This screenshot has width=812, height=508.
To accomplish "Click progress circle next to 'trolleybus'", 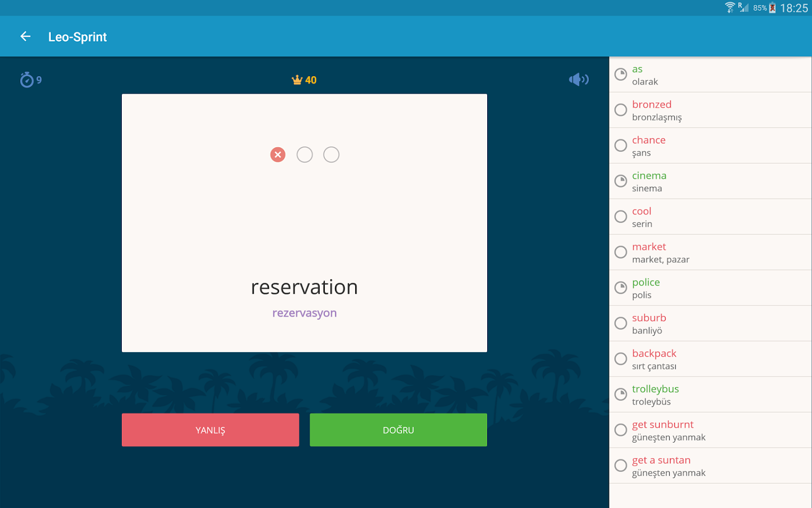I will (621, 395).
